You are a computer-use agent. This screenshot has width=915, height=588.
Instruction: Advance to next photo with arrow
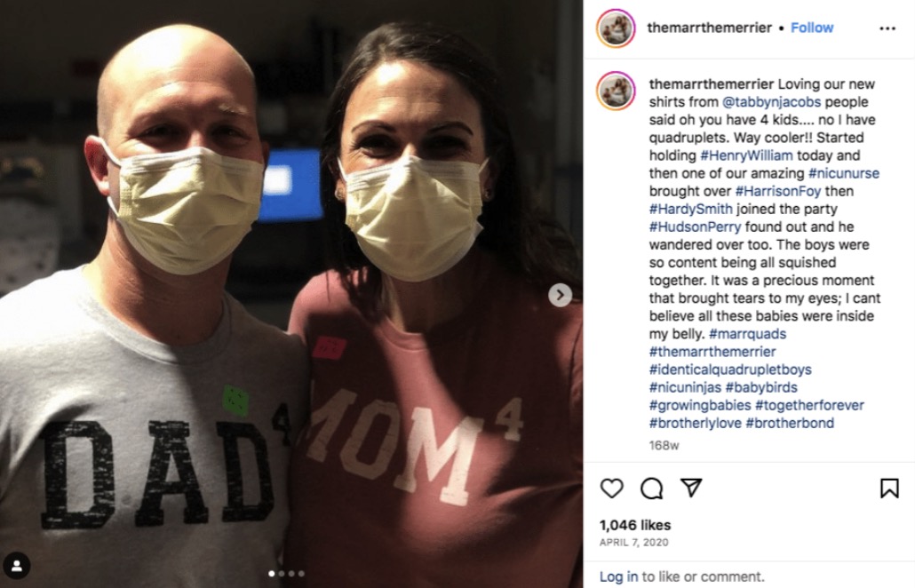pos(560,295)
